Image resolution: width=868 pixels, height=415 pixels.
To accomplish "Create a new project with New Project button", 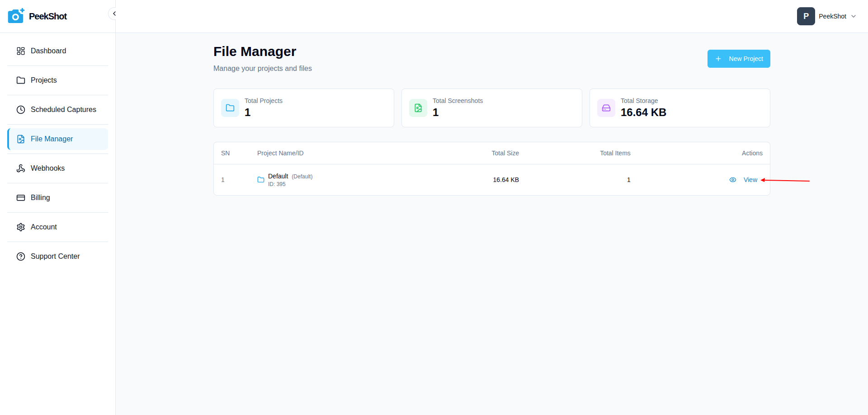I will (738, 59).
